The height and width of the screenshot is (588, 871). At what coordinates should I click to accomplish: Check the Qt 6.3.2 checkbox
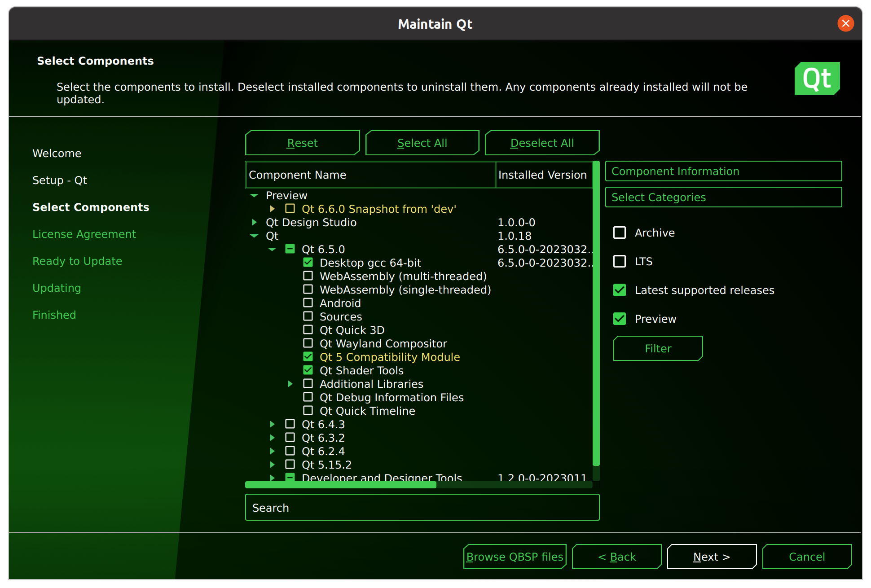point(290,438)
